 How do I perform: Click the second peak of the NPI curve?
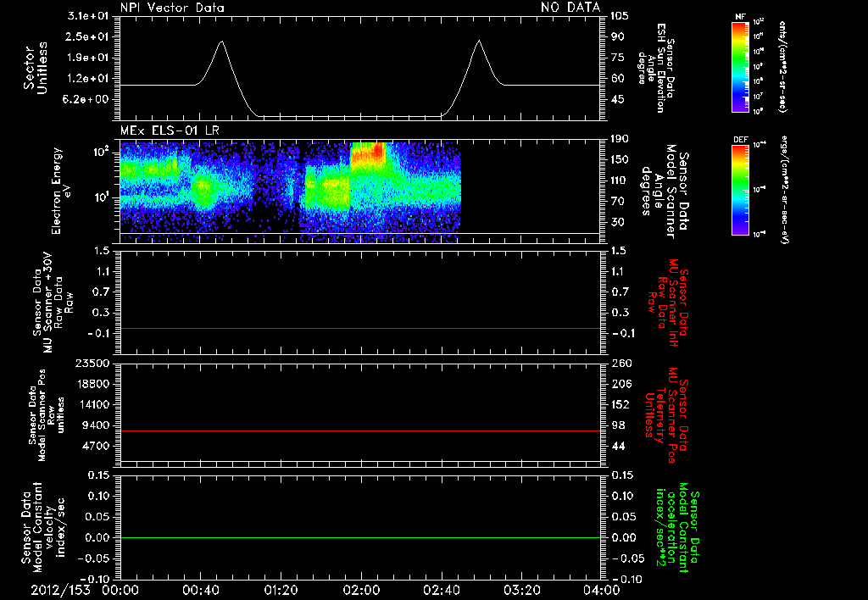pos(480,41)
